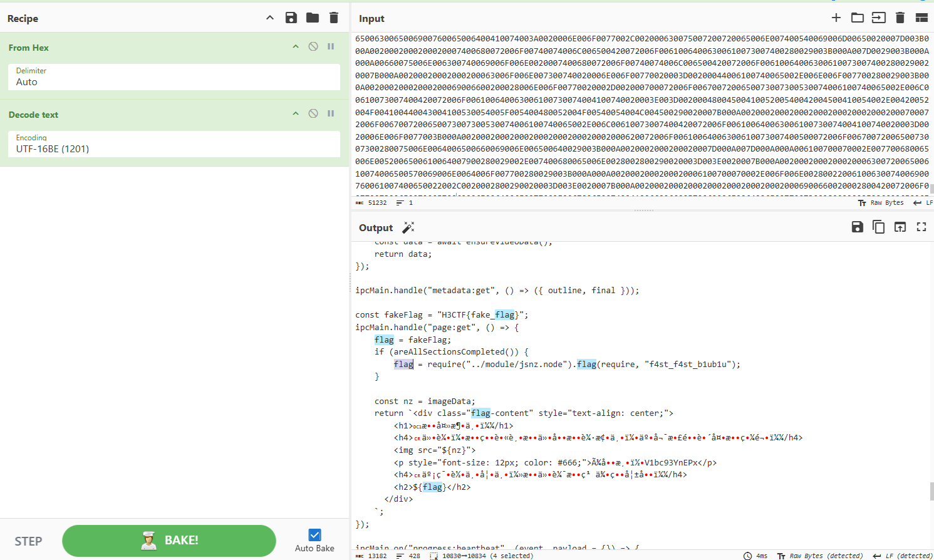The height and width of the screenshot is (560, 934).
Task: Add a new input tab
Action: [836, 18]
